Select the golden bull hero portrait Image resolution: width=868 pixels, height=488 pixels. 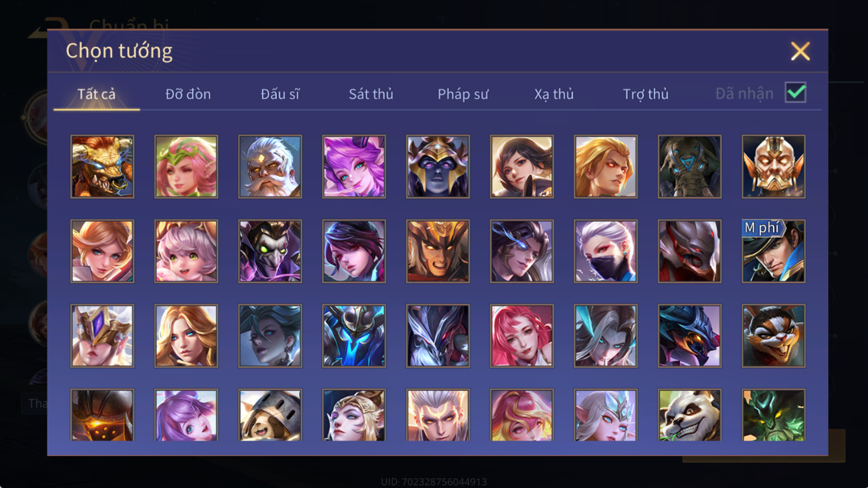102,167
